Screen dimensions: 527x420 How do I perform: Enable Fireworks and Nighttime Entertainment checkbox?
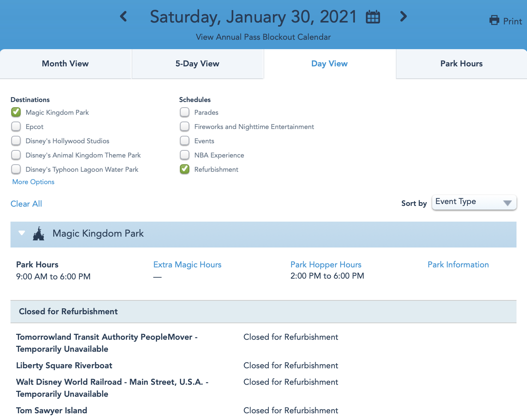(185, 126)
